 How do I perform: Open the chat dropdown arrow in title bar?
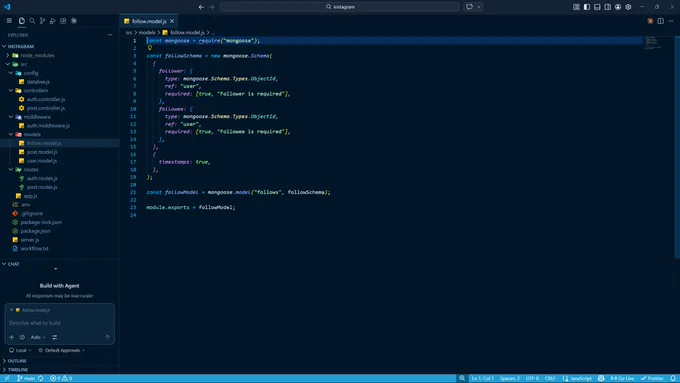click(479, 7)
